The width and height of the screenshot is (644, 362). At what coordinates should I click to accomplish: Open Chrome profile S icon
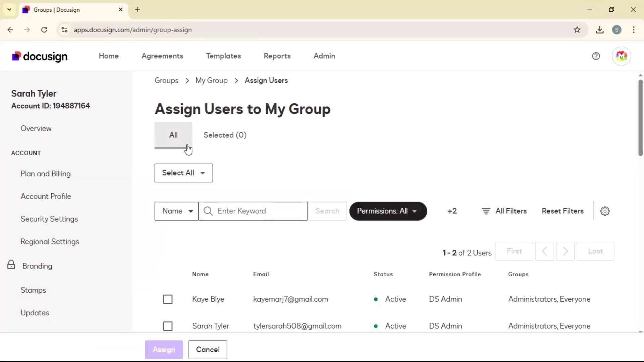616,30
